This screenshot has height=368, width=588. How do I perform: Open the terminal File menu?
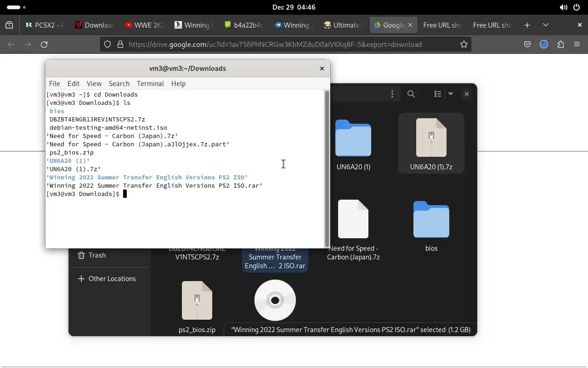click(54, 83)
